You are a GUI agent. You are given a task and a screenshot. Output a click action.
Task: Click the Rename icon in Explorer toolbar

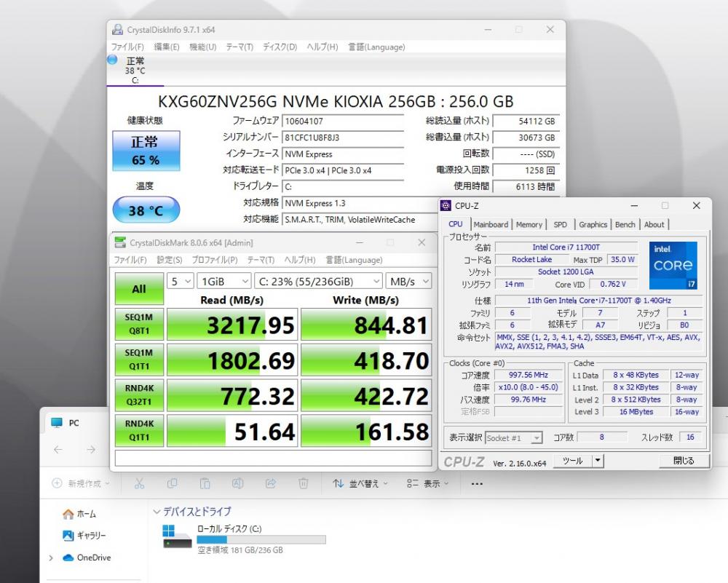[x=238, y=483]
